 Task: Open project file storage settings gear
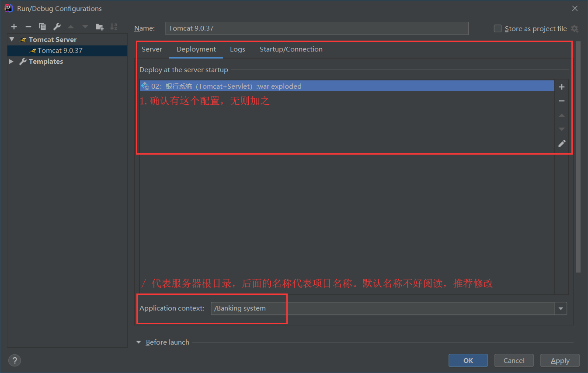click(x=574, y=29)
